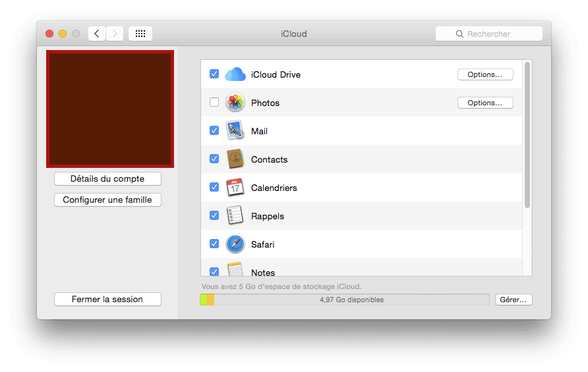Click the services list scrollbar
The image size is (588, 372).
(527, 135)
